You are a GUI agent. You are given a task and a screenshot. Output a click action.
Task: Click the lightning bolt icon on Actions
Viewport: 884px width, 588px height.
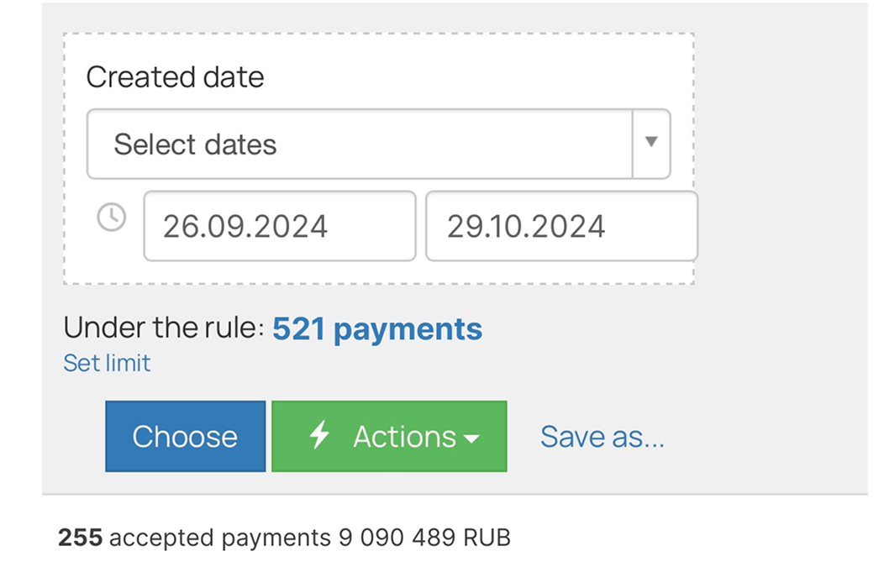coord(319,436)
